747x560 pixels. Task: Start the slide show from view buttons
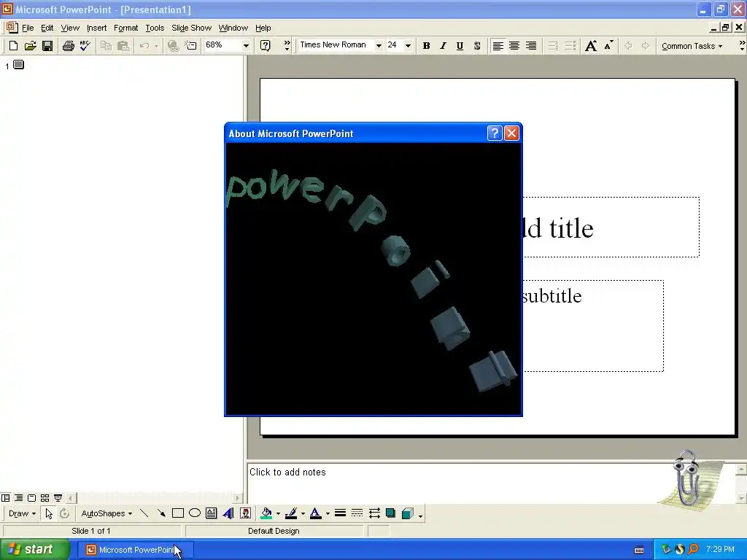click(58, 497)
